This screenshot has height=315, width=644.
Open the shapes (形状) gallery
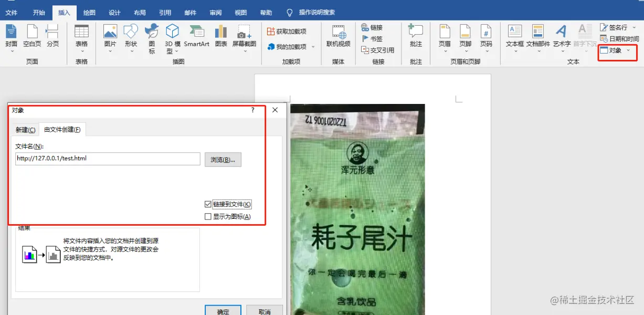tap(131, 37)
